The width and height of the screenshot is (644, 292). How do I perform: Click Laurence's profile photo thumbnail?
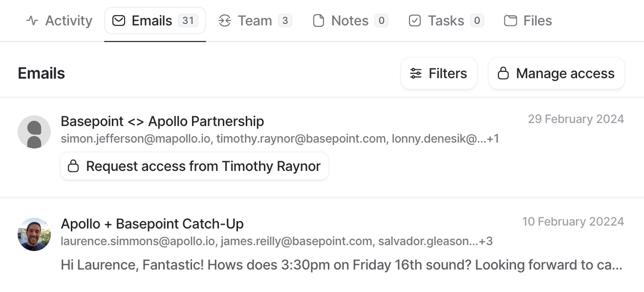(34, 234)
